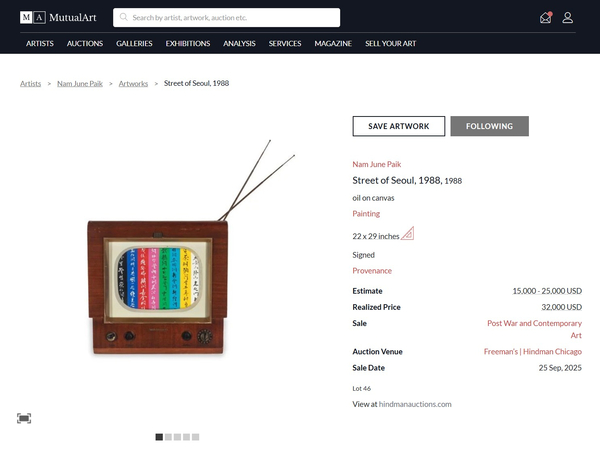This screenshot has width=600, height=451.
Task: Open the Artists navigation menu
Action: pos(40,44)
